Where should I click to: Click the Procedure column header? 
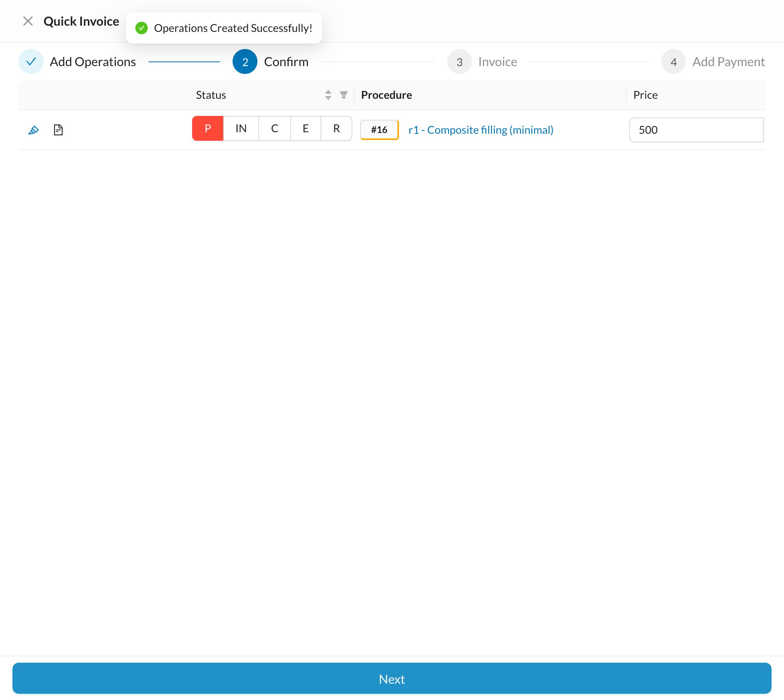click(387, 95)
